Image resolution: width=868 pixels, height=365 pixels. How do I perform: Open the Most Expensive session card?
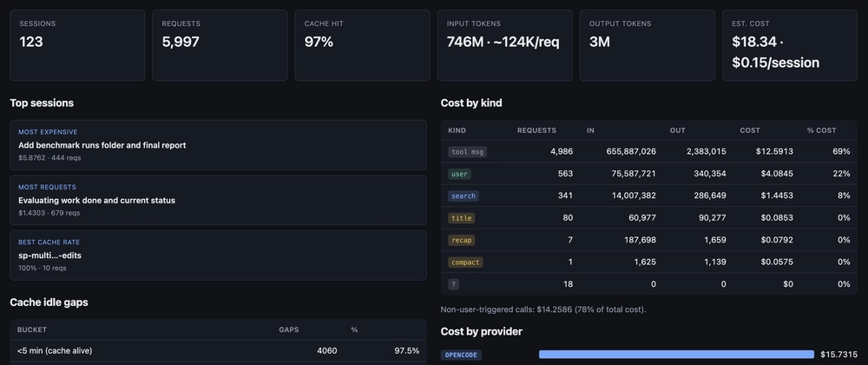point(218,145)
